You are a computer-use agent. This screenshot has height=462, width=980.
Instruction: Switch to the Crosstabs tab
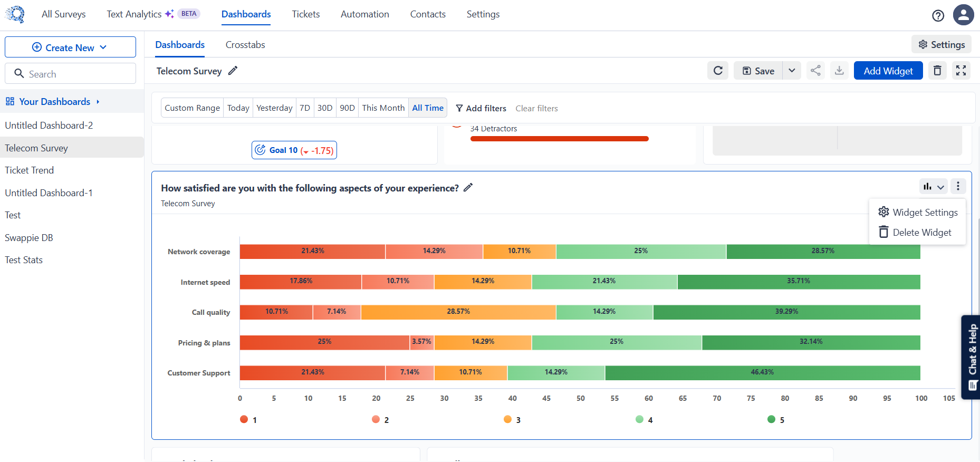(x=245, y=45)
